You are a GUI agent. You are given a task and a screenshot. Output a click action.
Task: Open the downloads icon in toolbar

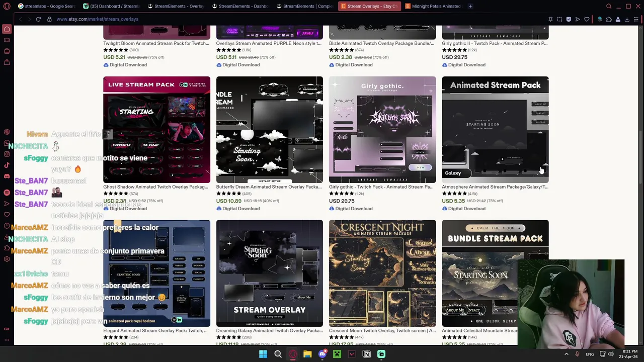(x=627, y=19)
